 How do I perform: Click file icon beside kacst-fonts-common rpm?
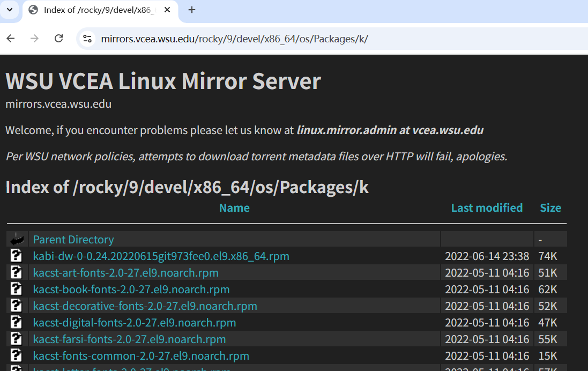tap(16, 355)
